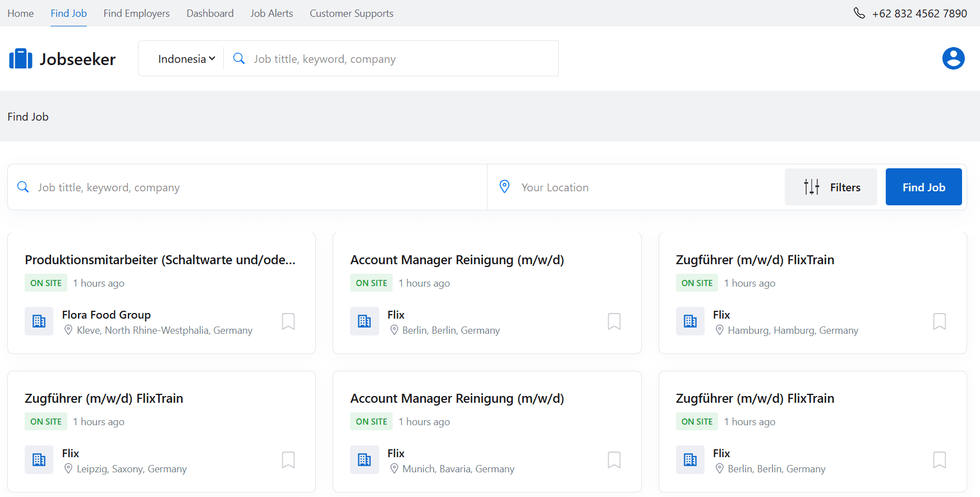Click the Flora Food Group company building icon
This screenshot has height=497, width=980.
[39, 321]
